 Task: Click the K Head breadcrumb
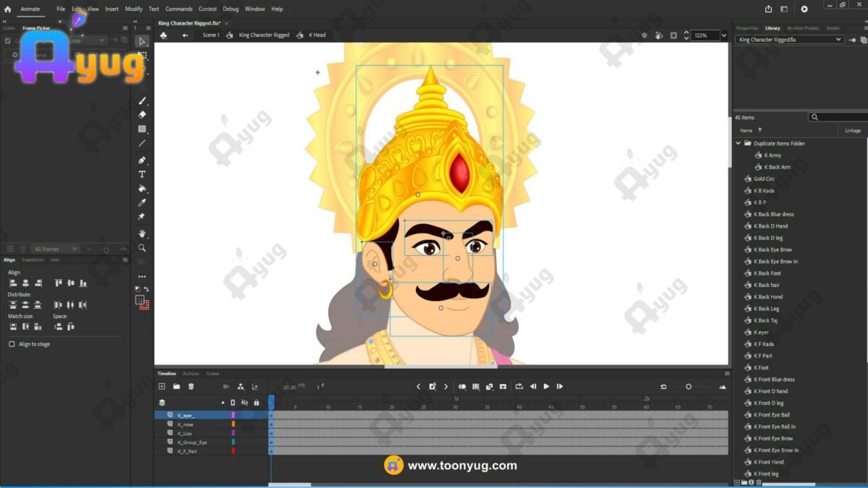[x=318, y=35]
